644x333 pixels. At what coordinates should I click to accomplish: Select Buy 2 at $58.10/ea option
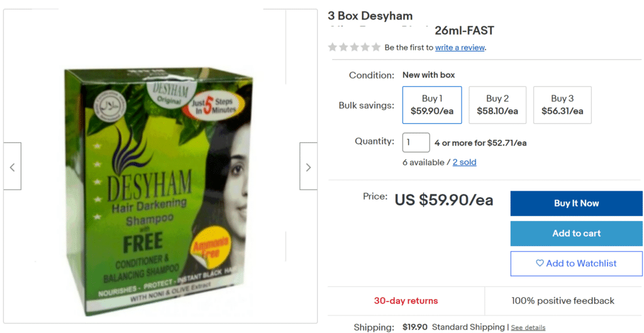coord(497,105)
